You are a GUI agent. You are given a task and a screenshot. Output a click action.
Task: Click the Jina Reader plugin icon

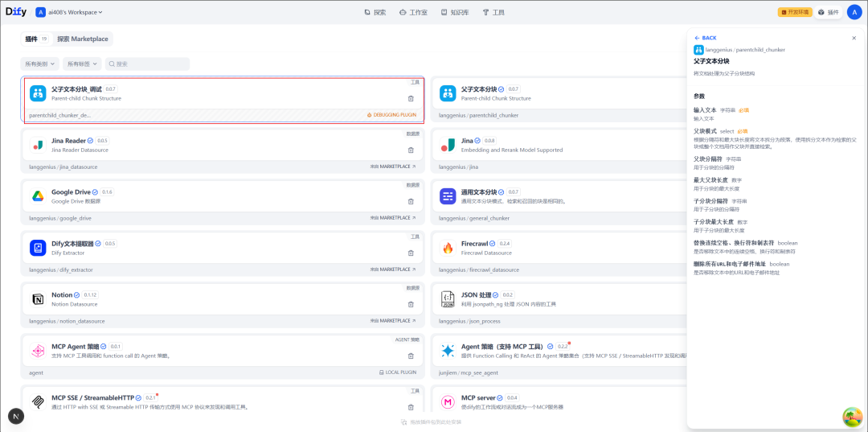[38, 145]
